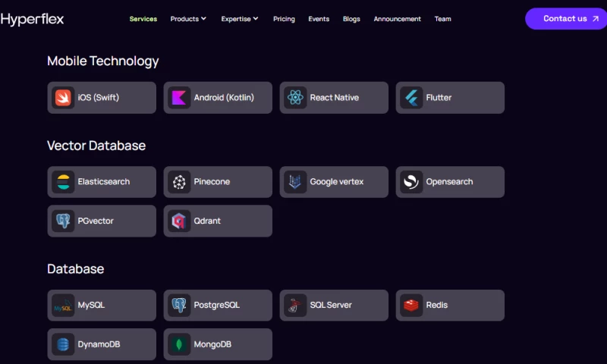The image size is (607, 364).
Task: Click the Qdrant logo icon
Action: click(179, 221)
